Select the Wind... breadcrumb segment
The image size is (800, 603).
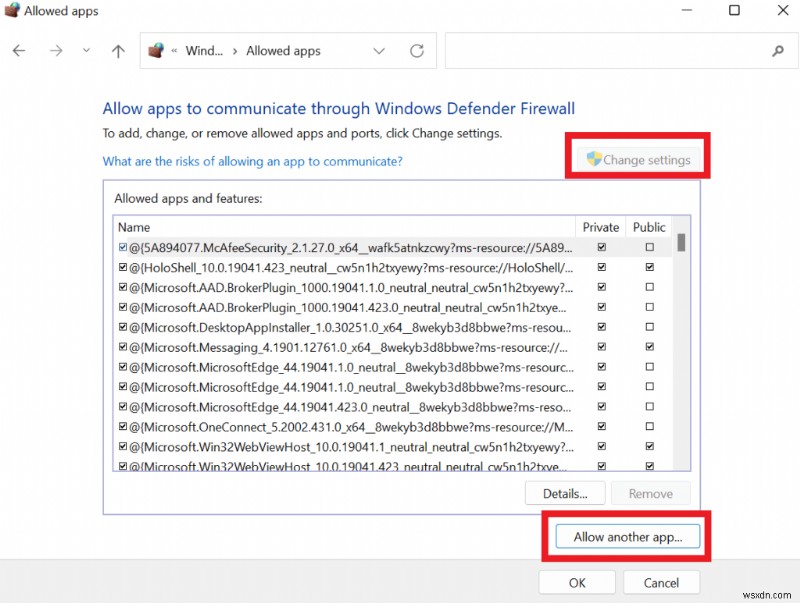[204, 51]
